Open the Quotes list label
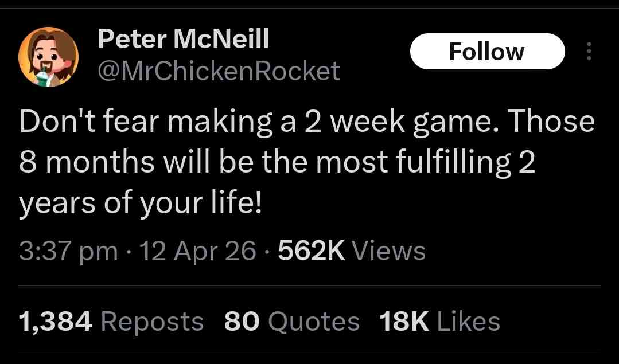Viewport: 619px width, 364px height. 314,322
